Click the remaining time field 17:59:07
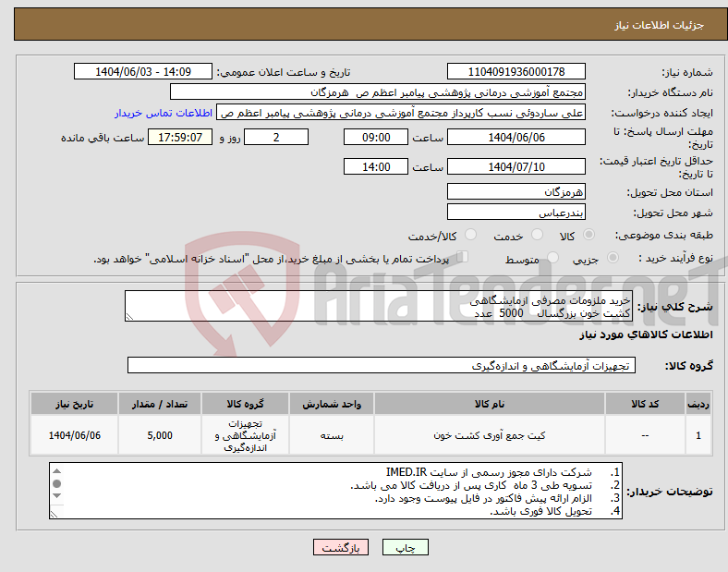 [x=180, y=137]
